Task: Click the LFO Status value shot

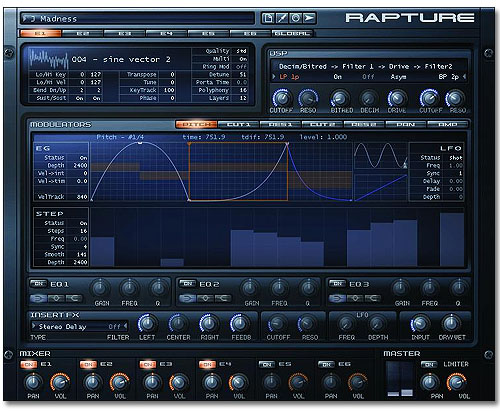Action: (456, 158)
